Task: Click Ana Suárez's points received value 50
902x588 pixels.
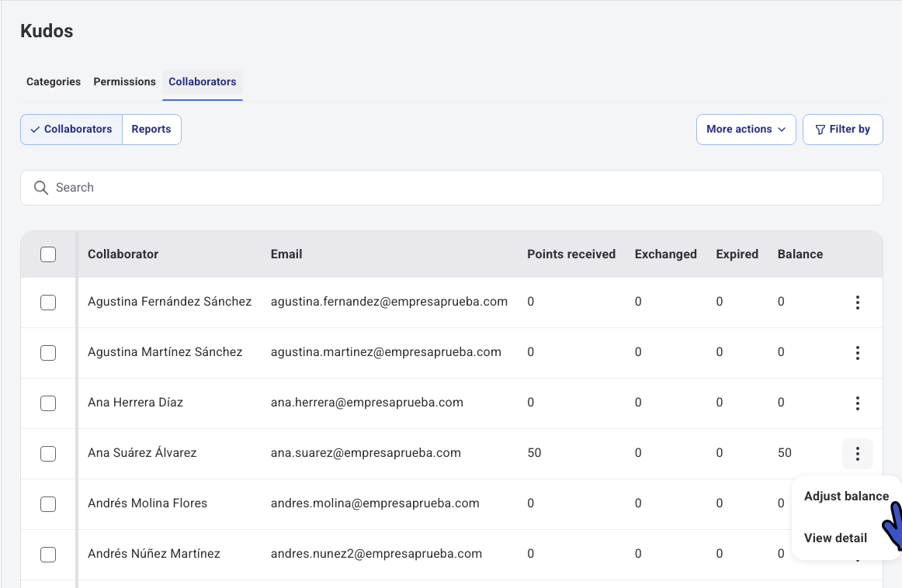Action: pyautogui.click(x=534, y=452)
